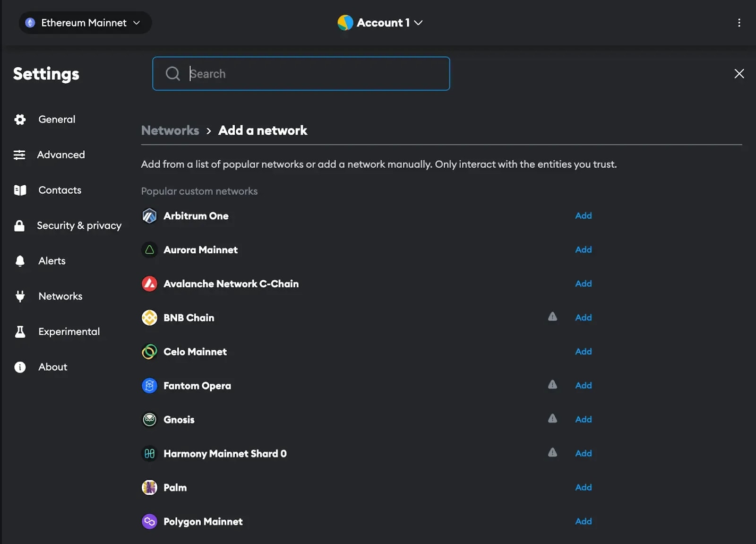Click the Fantom Opera logo icon

pos(149,386)
